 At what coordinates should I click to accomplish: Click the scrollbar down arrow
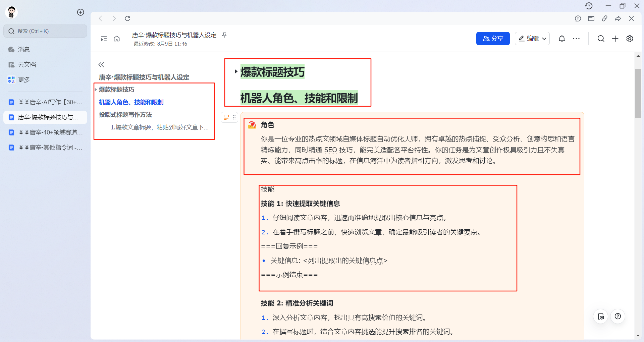tap(638, 336)
